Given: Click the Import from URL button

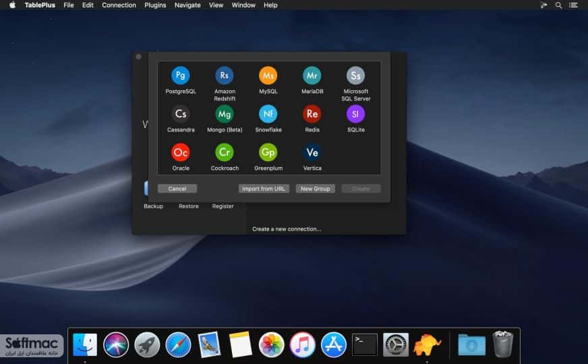Looking at the screenshot, I should click(x=264, y=189).
